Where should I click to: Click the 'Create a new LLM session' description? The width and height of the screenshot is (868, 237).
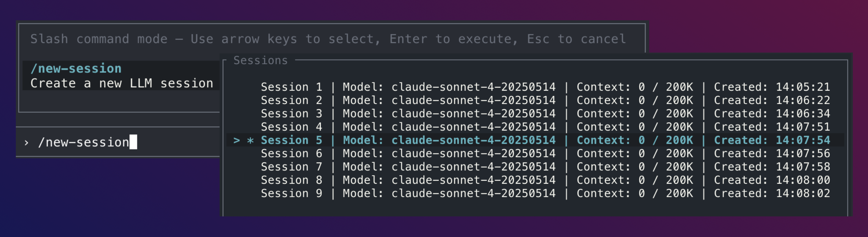click(x=121, y=83)
